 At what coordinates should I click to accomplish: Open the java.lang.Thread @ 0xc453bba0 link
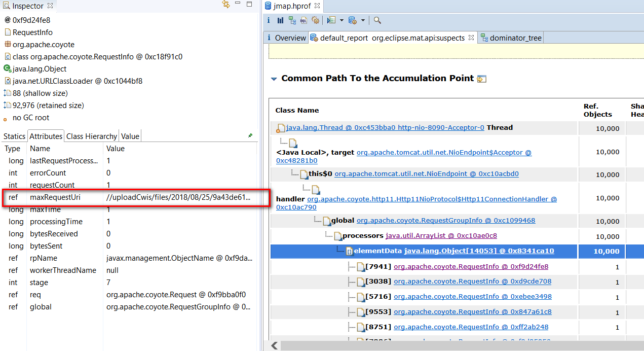pos(385,128)
